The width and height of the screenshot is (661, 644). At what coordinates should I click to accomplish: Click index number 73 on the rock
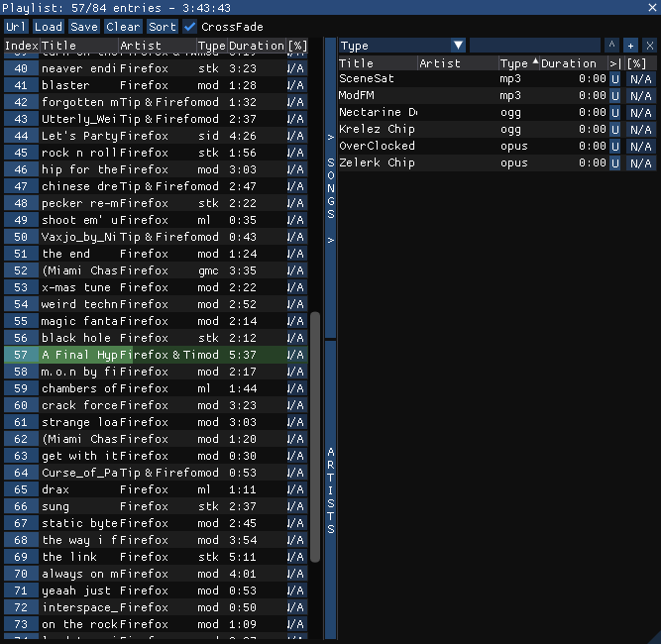pos(21,624)
